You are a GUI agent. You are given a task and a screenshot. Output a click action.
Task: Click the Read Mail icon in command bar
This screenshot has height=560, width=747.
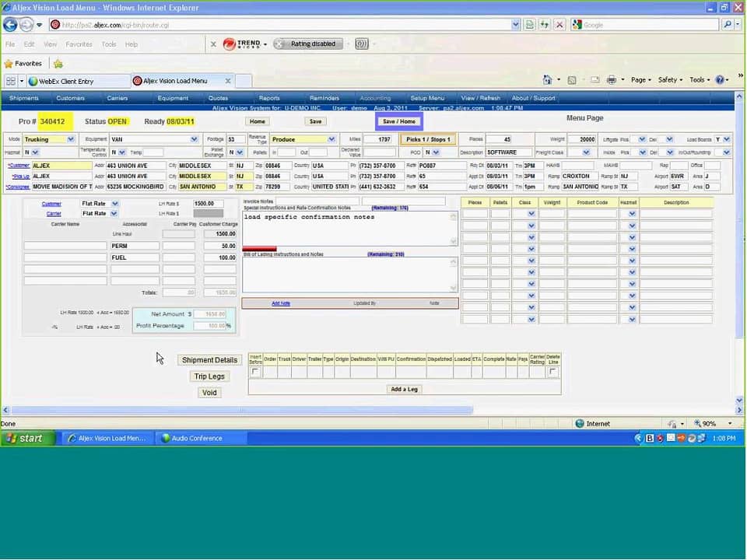595,80
